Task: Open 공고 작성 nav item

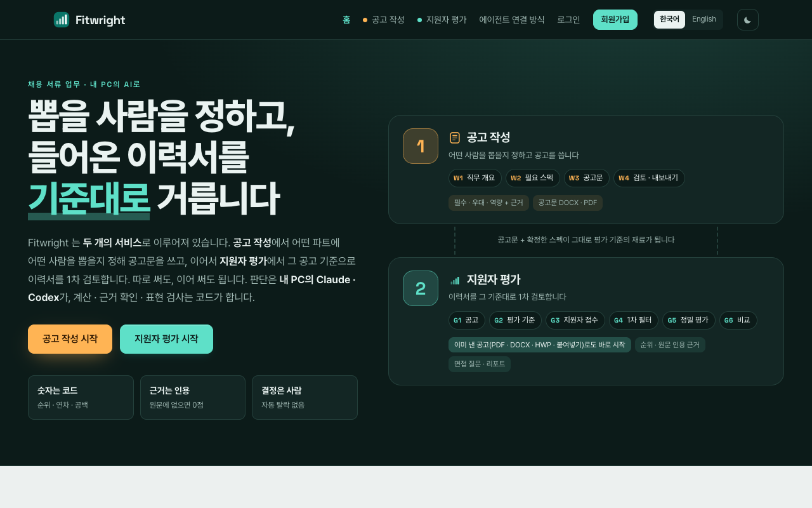Action: 384,20
